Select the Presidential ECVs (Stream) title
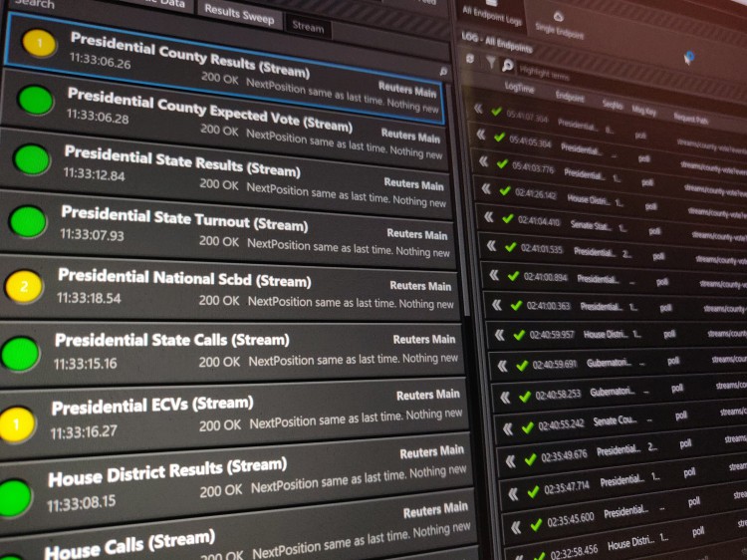Screen dimensions: 747x560 [152, 406]
